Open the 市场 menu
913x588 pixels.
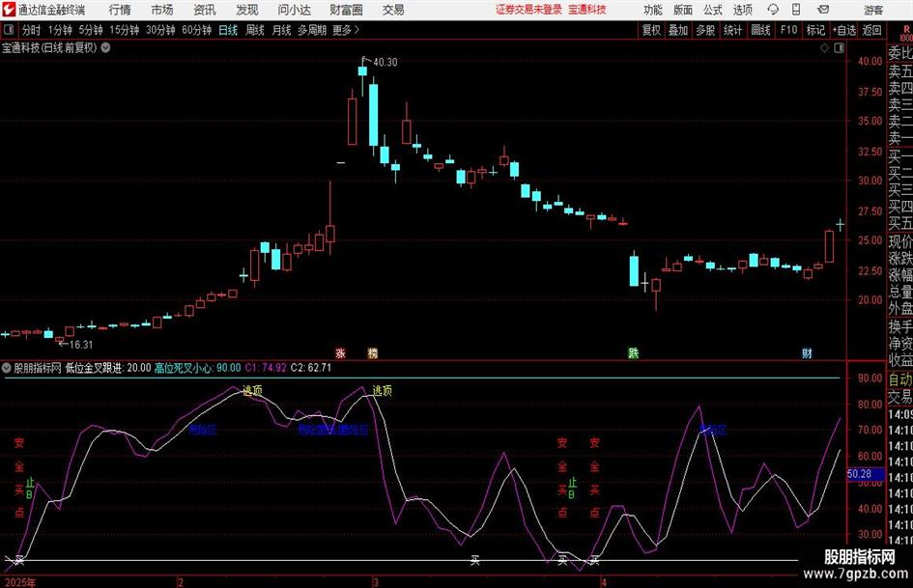pyautogui.click(x=162, y=10)
